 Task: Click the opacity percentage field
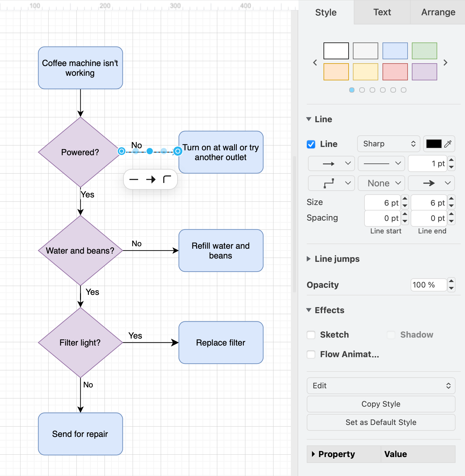coord(429,285)
